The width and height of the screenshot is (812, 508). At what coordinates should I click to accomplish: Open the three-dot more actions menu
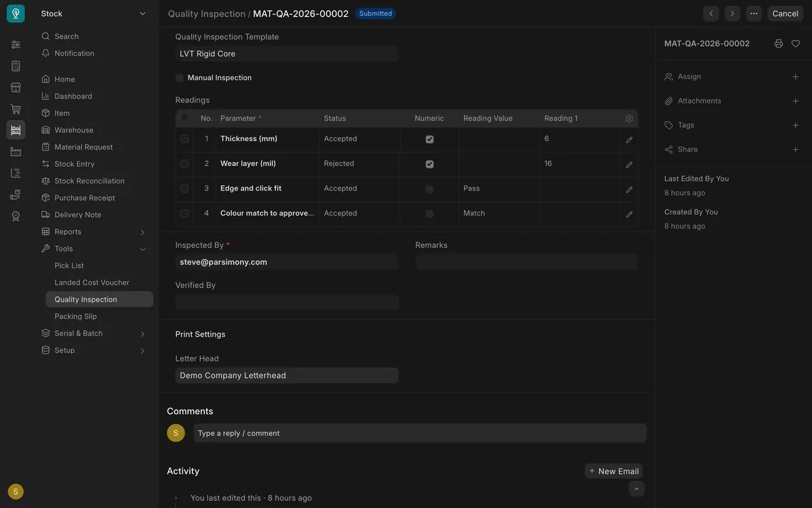pos(754,13)
